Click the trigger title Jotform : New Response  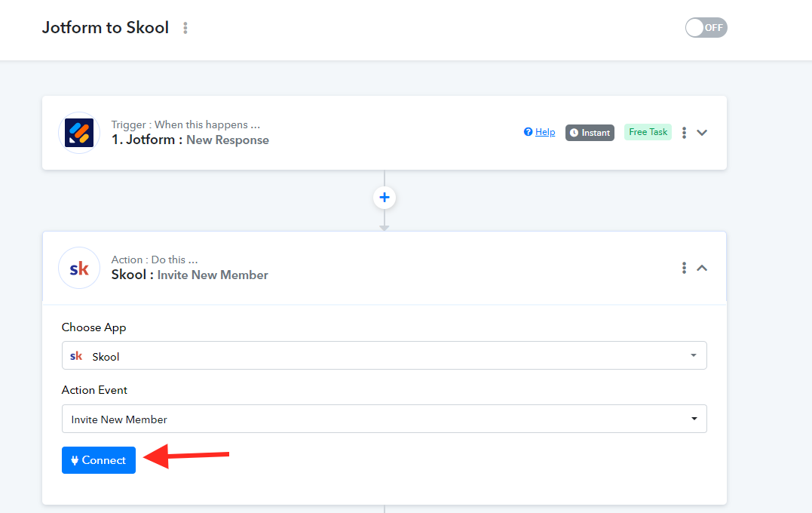[190, 140]
